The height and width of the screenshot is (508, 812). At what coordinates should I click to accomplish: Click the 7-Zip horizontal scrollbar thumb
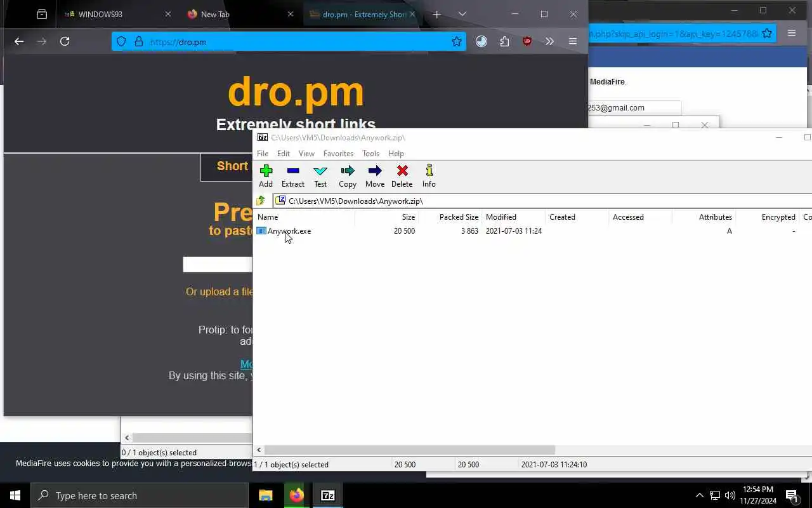tap(410, 450)
